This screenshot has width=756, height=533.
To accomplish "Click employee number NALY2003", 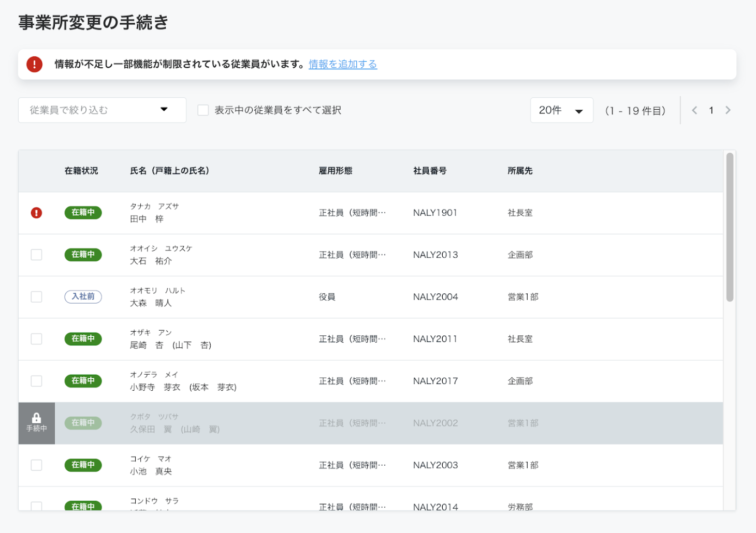I will (x=435, y=465).
